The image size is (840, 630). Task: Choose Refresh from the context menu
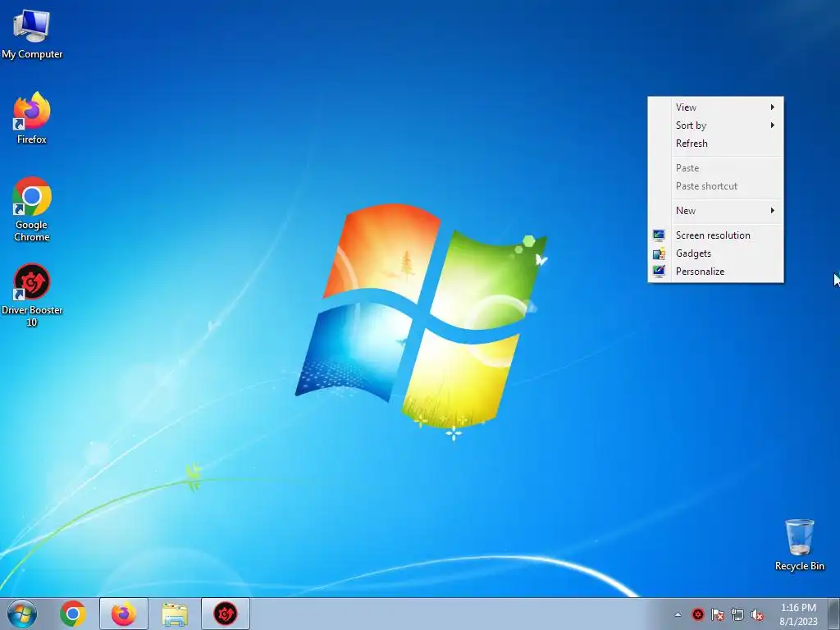(x=715, y=144)
